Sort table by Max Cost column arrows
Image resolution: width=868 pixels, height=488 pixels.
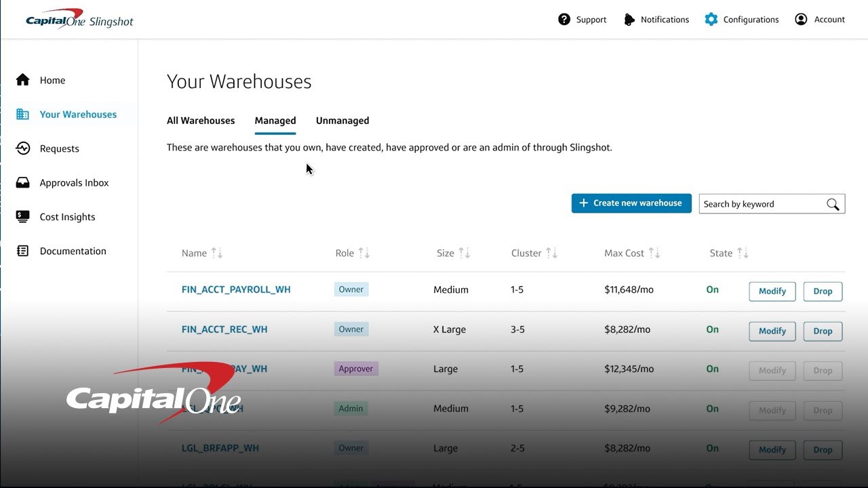coord(654,253)
